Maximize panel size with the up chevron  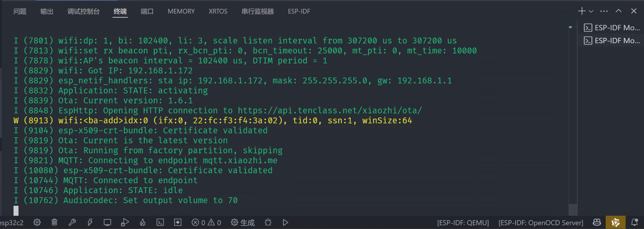[618, 11]
